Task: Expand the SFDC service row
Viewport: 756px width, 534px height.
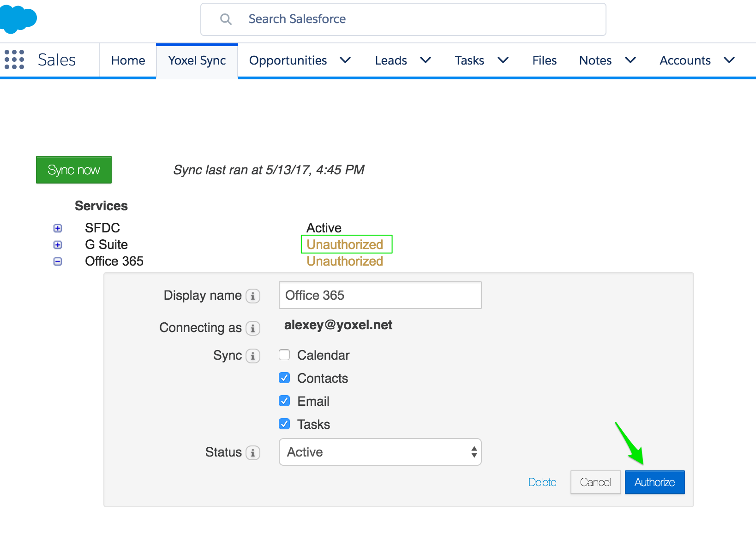Action: (58, 228)
